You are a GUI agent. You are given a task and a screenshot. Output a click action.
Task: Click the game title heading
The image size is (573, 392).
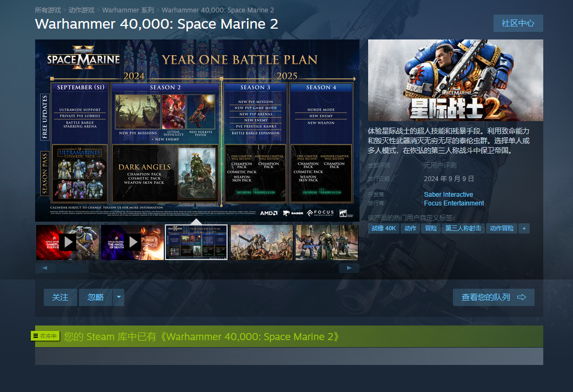coord(156,24)
